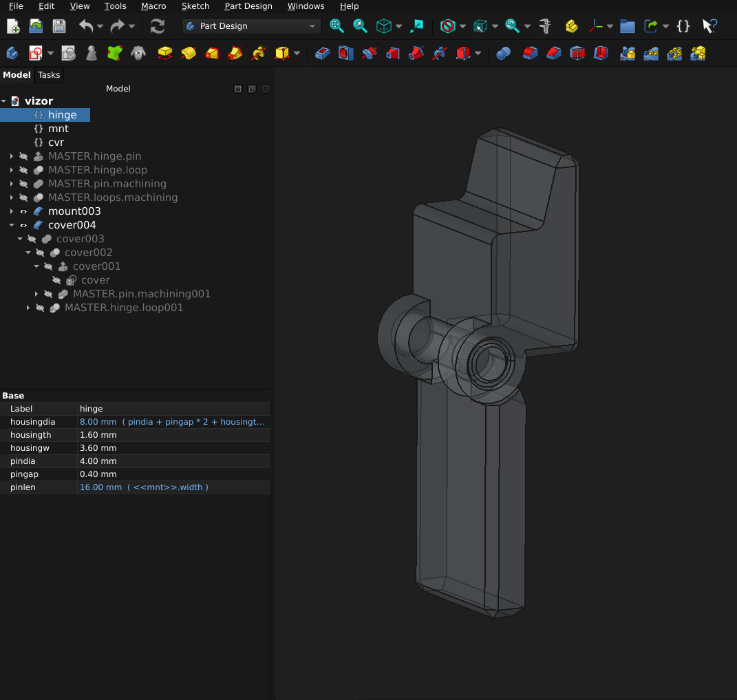Click the green Clone feature icon
This screenshot has width=737, height=700.
(115, 53)
